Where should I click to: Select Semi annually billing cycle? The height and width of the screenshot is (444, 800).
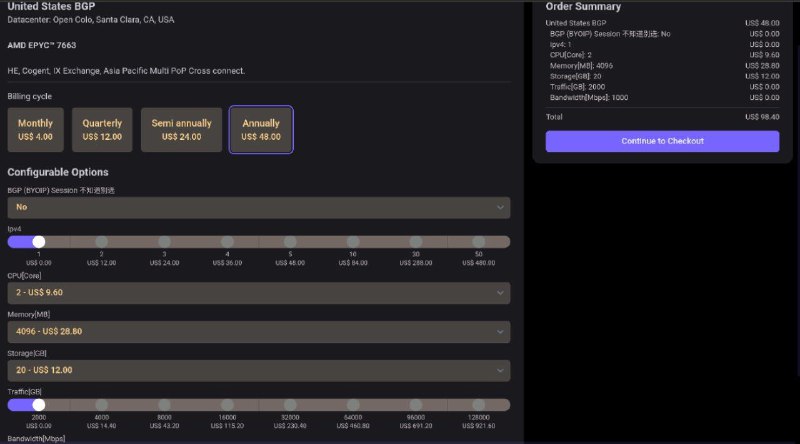(181, 130)
